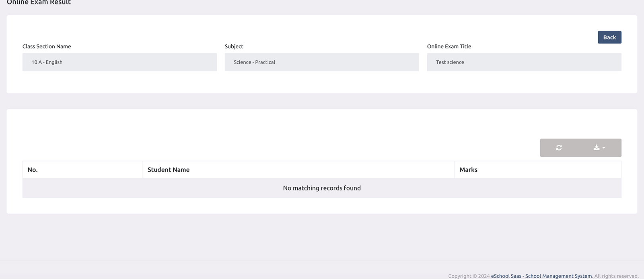The width and height of the screenshot is (644, 279).
Task: Click the '10 A - English' class field
Action: coord(119,62)
